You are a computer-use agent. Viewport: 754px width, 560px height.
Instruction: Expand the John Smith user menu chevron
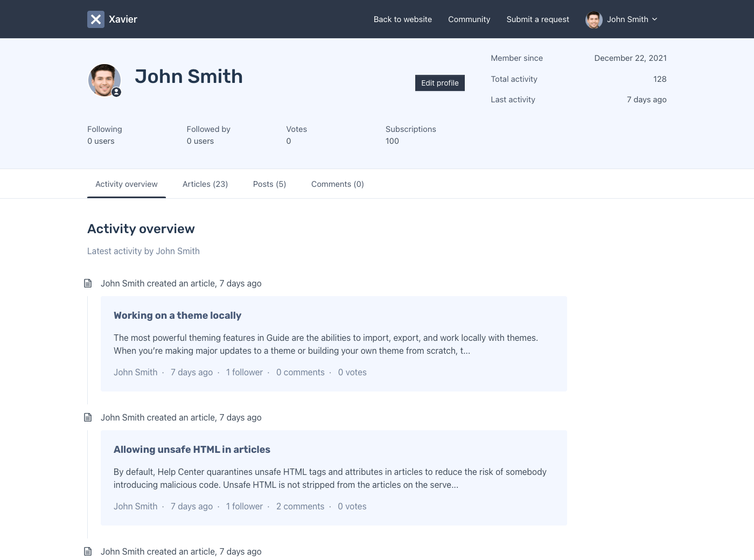point(655,19)
